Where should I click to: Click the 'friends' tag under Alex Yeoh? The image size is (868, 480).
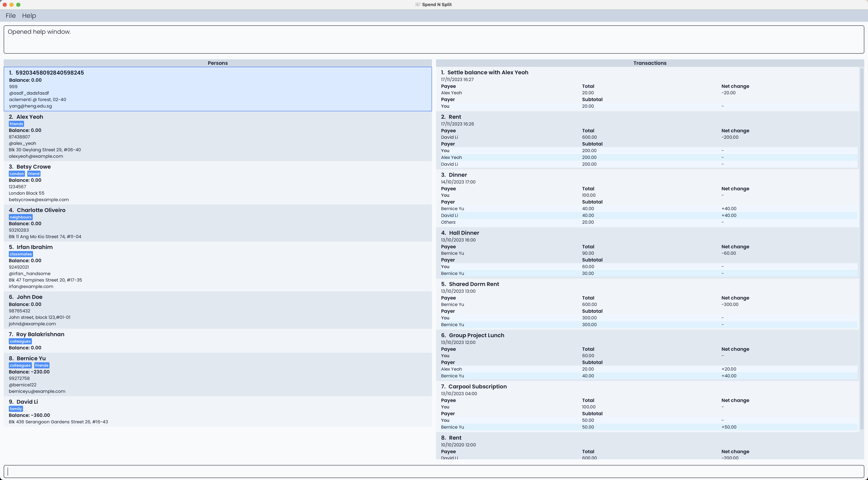point(16,124)
